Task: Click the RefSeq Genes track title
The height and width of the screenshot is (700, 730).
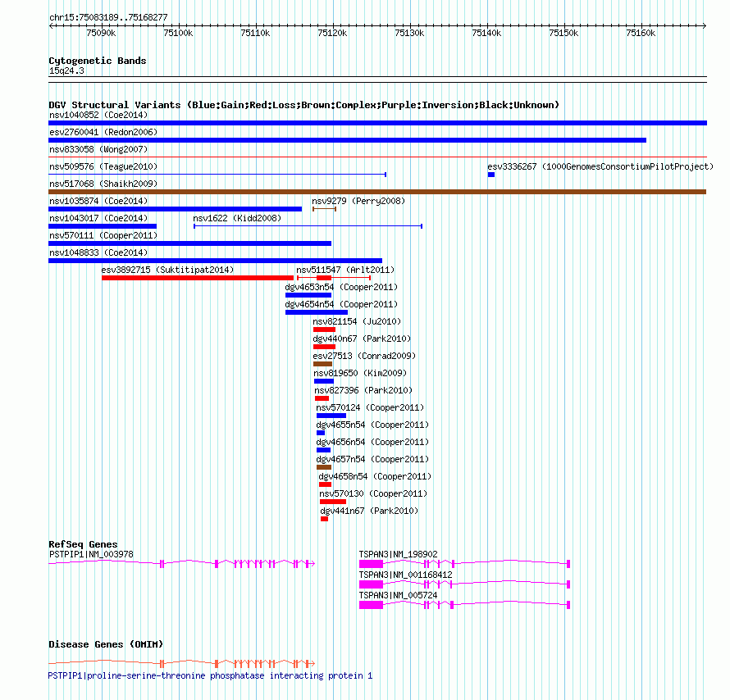Action: pos(83,544)
